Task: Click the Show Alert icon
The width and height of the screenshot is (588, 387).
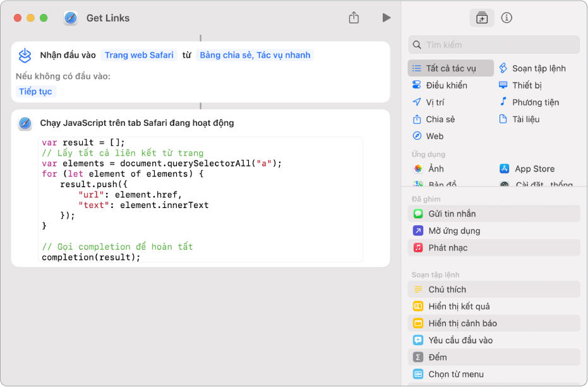Action: tap(417, 323)
